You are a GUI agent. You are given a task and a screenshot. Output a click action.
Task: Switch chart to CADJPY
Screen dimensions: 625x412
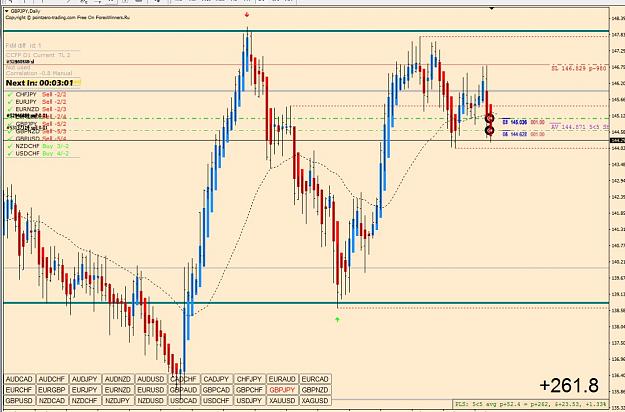(x=216, y=379)
